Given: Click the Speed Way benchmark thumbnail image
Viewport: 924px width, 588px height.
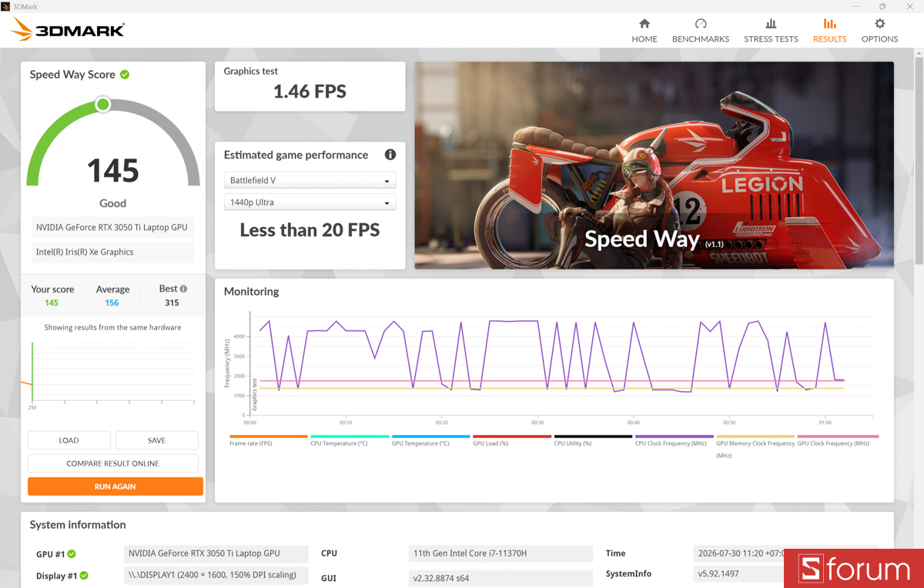Looking at the screenshot, I should 654,165.
